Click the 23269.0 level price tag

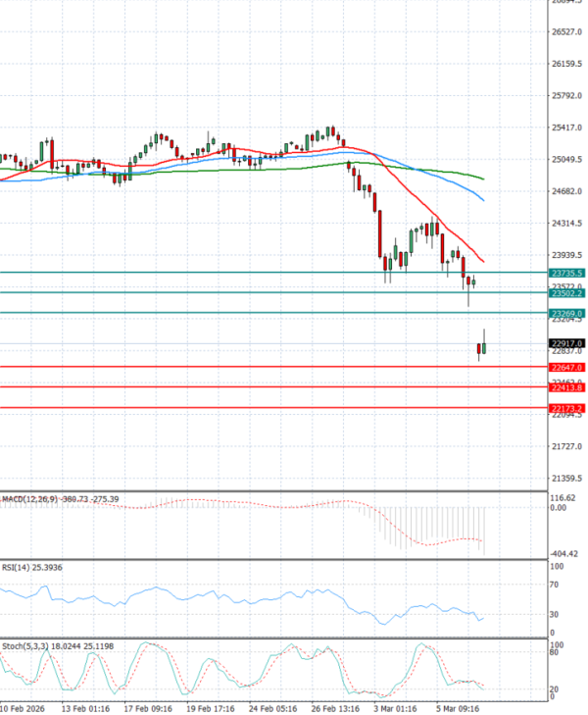(567, 314)
